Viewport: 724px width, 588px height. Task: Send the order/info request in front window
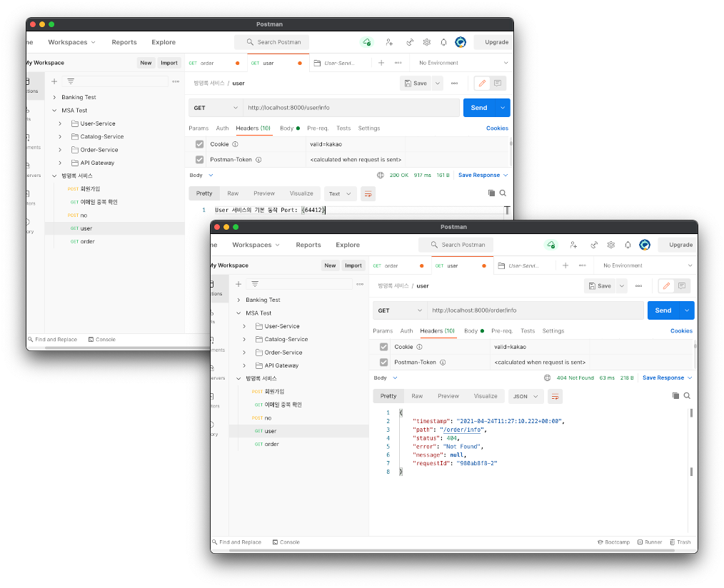(663, 310)
